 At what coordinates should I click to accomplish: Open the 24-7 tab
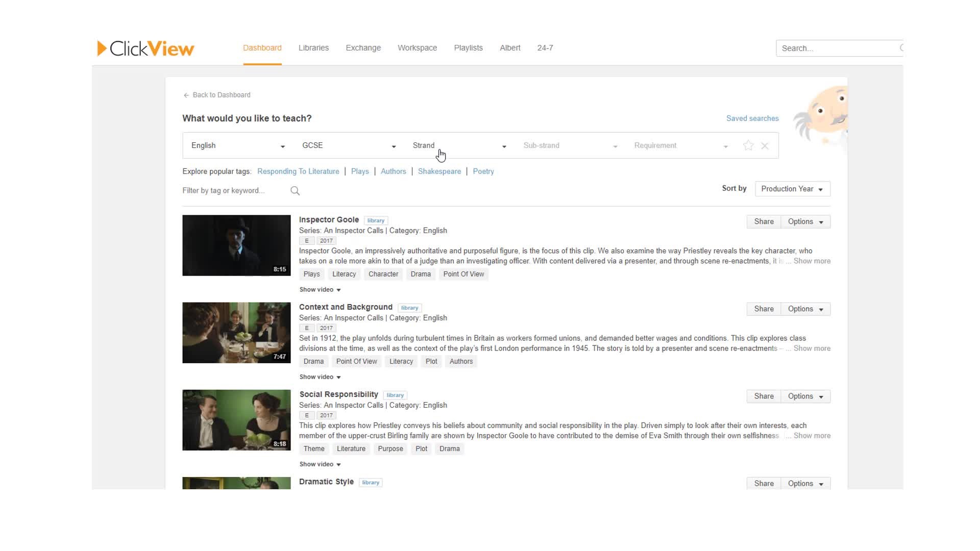pyautogui.click(x=545, y=48)
